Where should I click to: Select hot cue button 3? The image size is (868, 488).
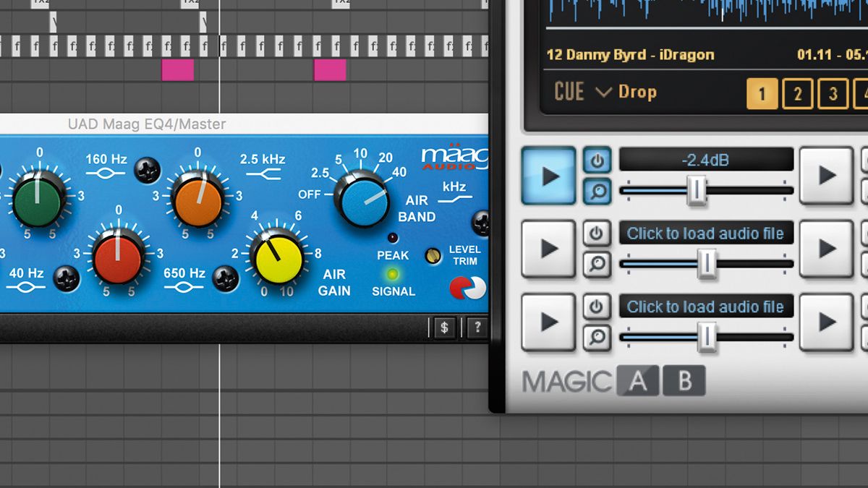tap(833, 93)
